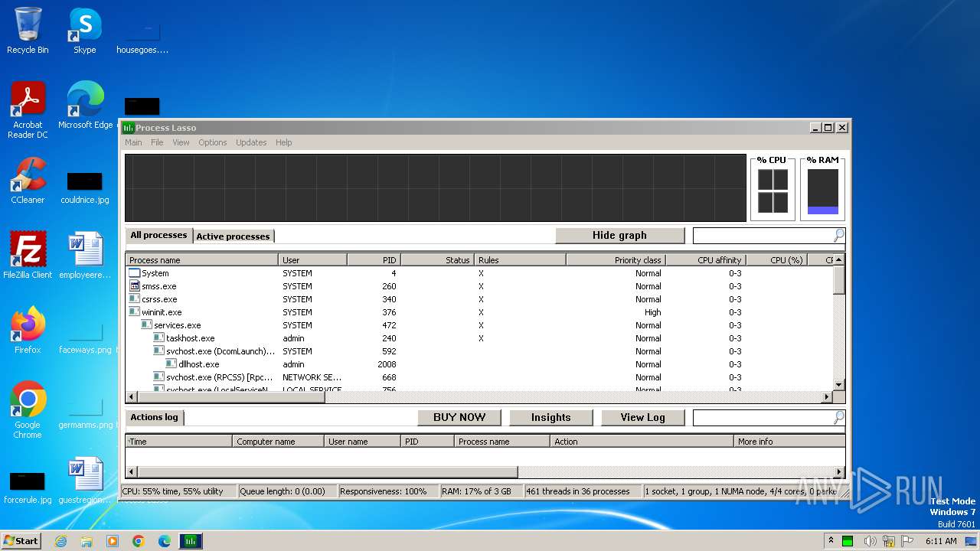
Task: Show hidden tray icons arrow
Action: point(831,540)
